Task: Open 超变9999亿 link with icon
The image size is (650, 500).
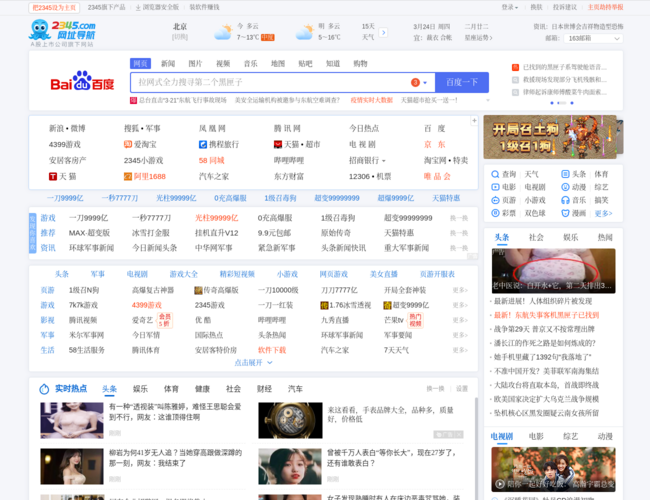Action: tap(406, 305)
